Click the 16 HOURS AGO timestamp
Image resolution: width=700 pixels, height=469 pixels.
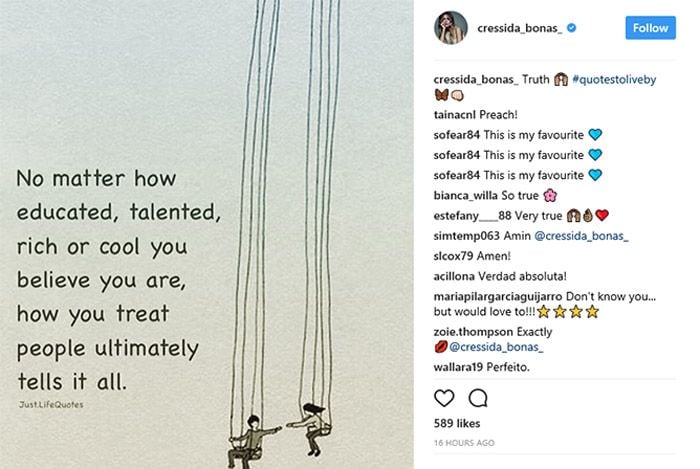(464, 443)
